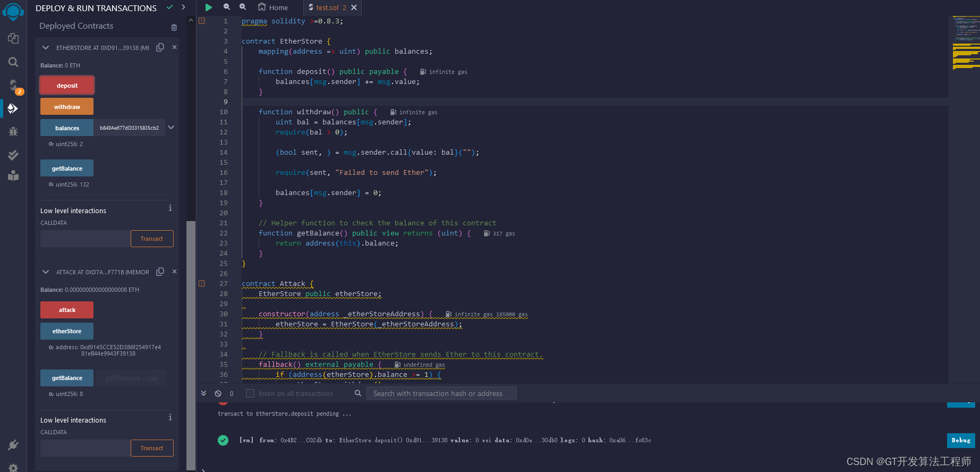
Task: Click the code minimap
Action: (x=965, y=43)
